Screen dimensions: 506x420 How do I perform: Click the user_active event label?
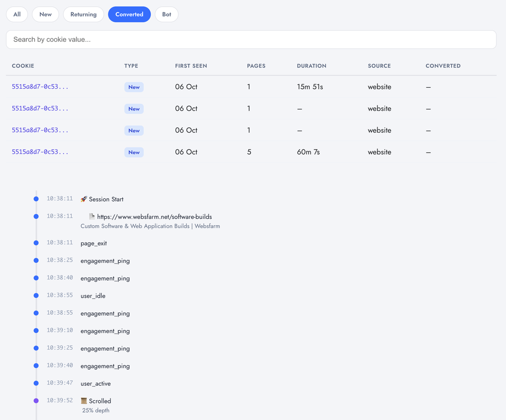pos(96,383)
